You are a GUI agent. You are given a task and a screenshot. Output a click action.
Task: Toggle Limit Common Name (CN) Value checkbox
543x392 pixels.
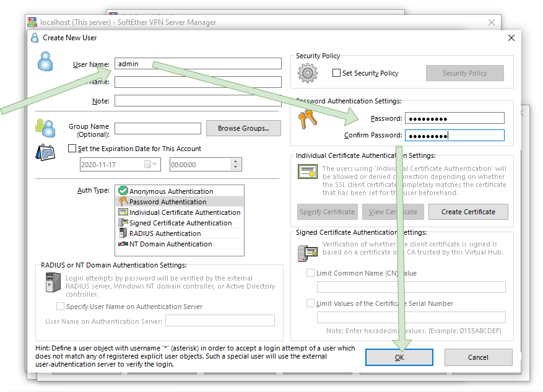coord(310,273)
